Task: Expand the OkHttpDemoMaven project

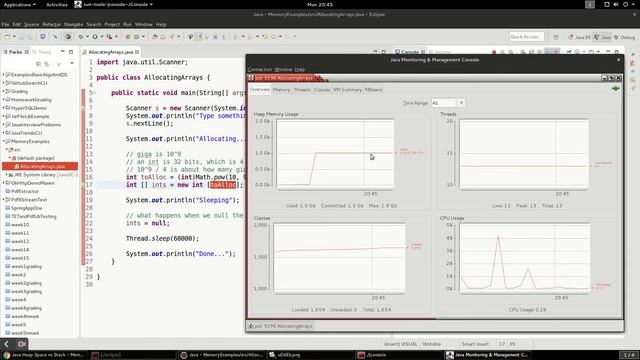Action: [4, 183]
